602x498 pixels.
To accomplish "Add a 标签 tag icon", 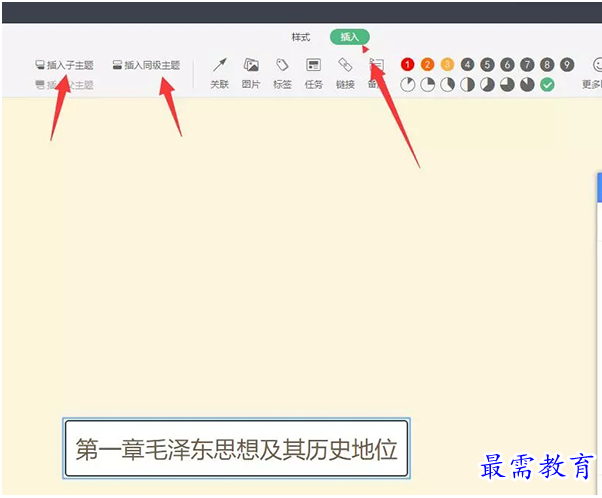I will 283,73.
